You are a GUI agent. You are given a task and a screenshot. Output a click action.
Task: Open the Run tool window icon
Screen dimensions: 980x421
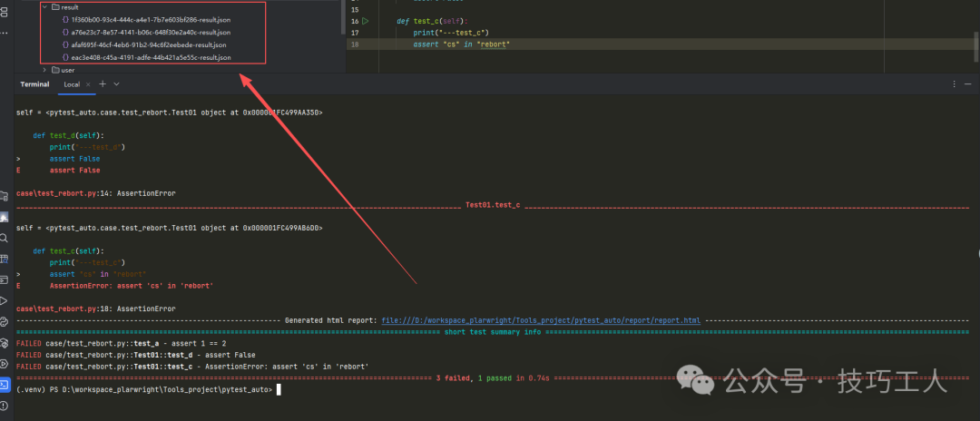click(x=4, y=300)
